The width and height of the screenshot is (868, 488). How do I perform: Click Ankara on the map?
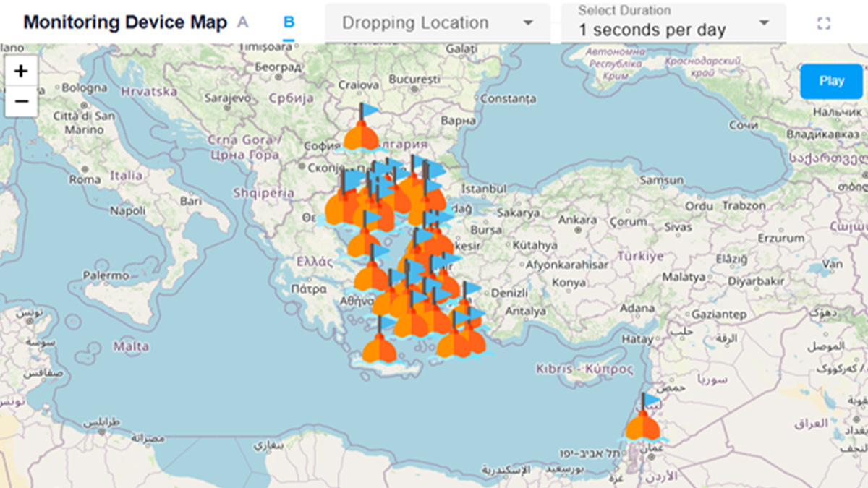[x=577, y=220]
